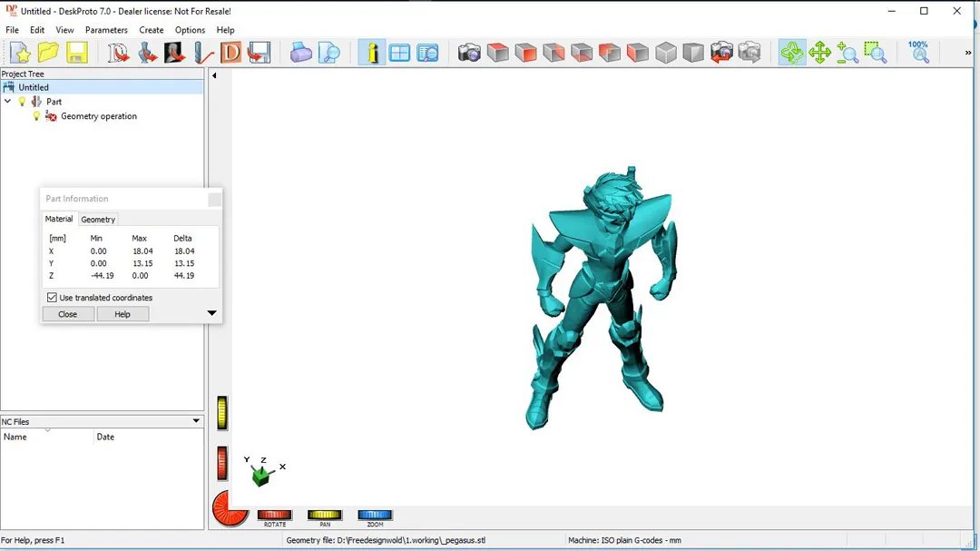This screenshot has height=551, width=980.
Task: Click the Close button in Part Information
Action: pos(68,314)
